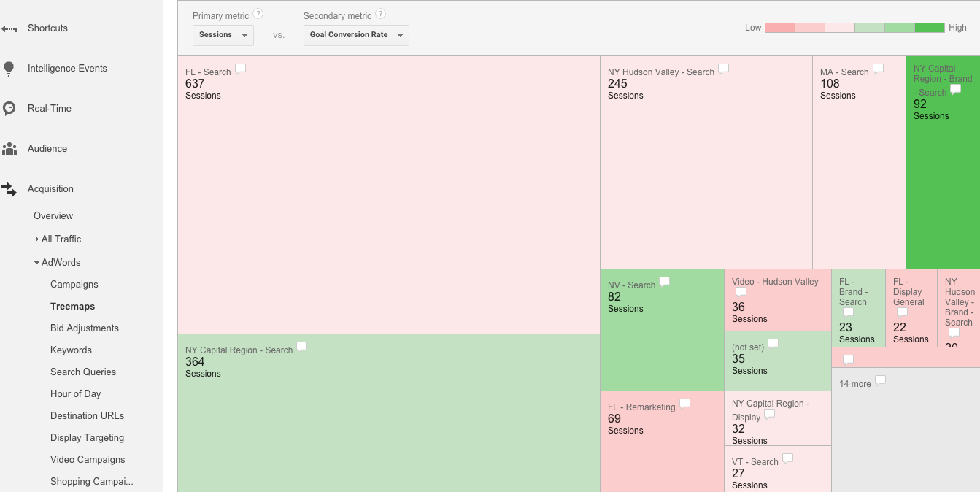Click the Secondary metric help question mark
Image resolution: width=980 pixels, height=492 pixels.
[x=380, y=14]
